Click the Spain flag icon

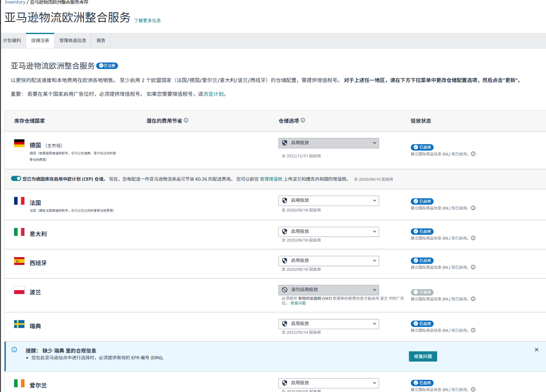click(19, 261)
